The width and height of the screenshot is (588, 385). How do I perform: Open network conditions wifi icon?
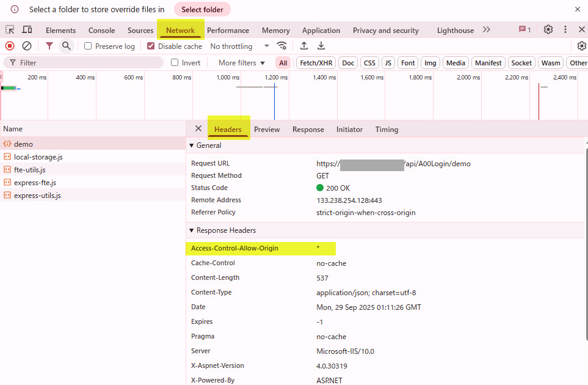(x=281, y=46)
